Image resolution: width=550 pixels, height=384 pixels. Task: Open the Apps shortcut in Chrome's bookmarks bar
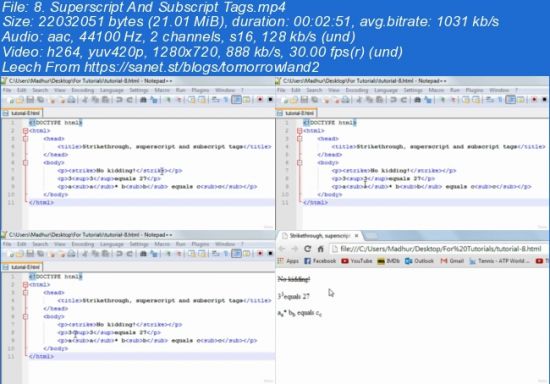coord(288,261)
